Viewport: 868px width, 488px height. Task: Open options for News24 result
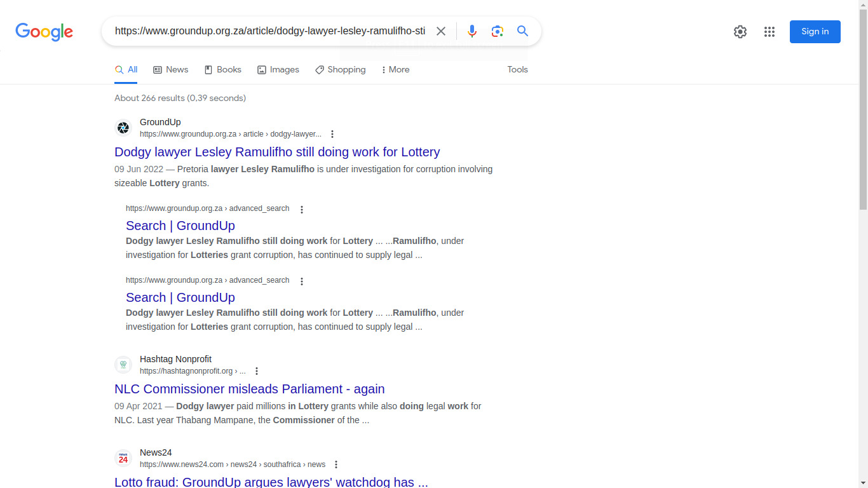[336, 464]
